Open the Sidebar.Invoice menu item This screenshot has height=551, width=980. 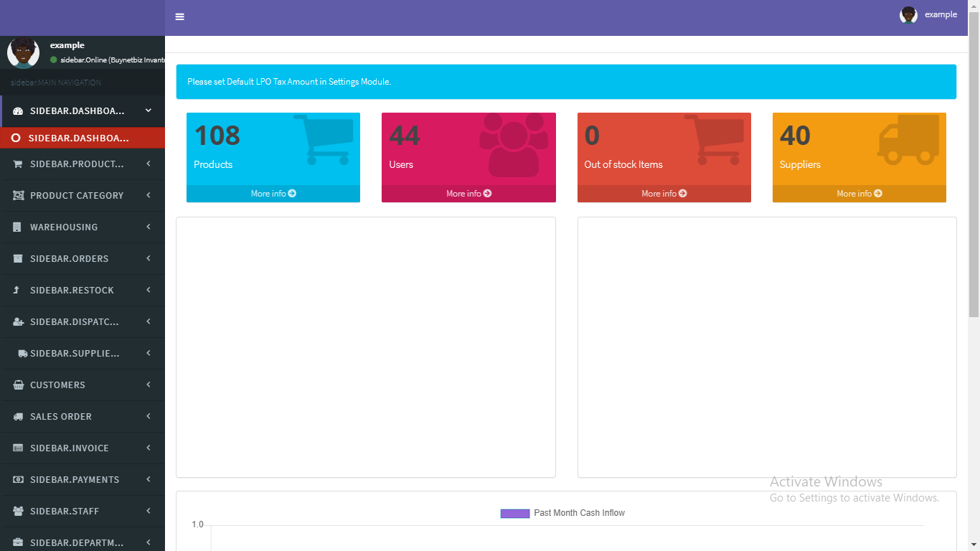click(70, 448)
